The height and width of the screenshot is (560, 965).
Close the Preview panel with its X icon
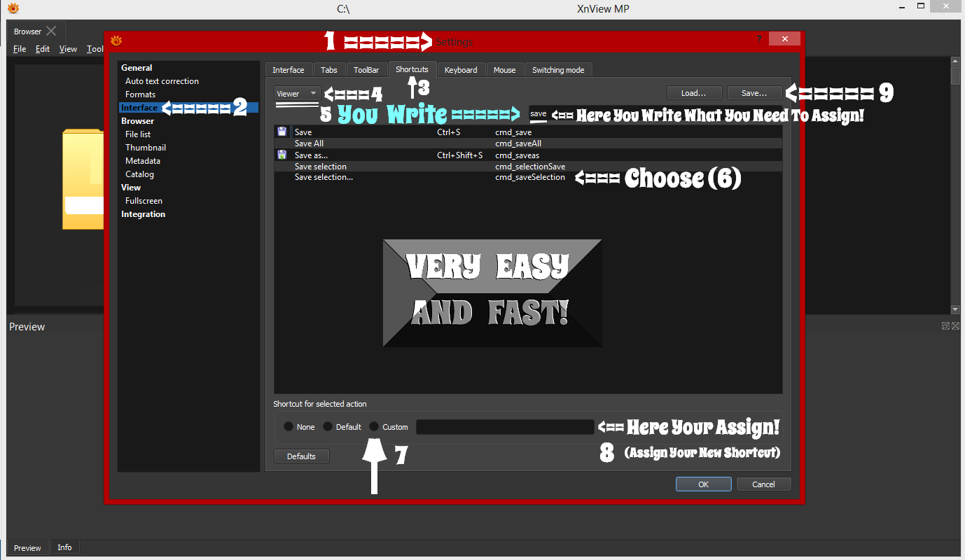pyautogui.click(x=954, y=325)
